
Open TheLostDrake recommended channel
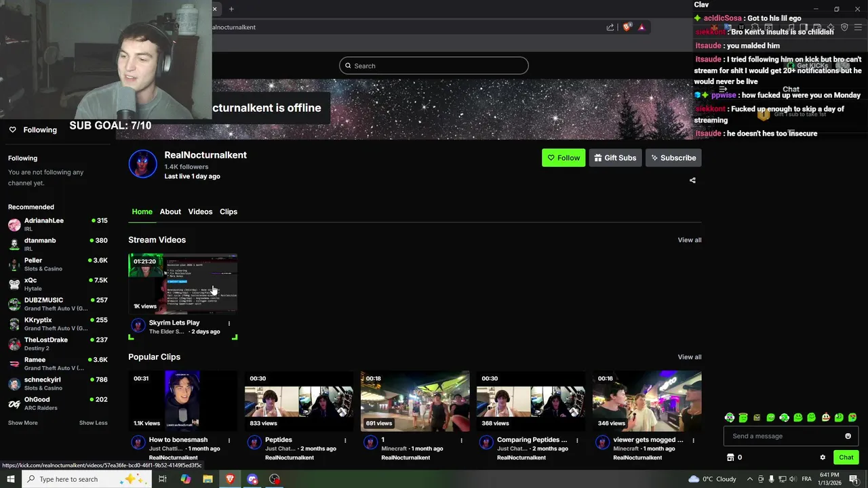point(58,344)
